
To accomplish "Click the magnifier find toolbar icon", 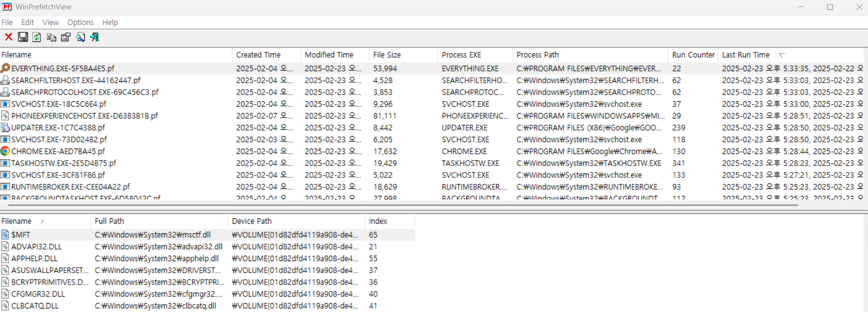I will tap(80, 37).
